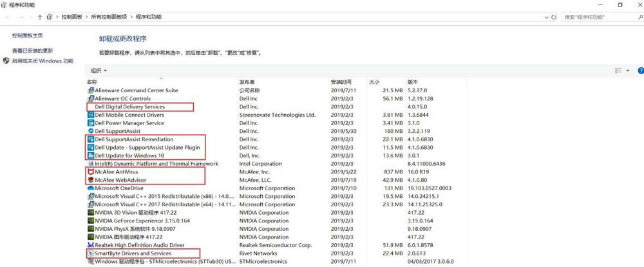
Task: Click the Alienware Command Center Suite icon
Action: point(91,90)
